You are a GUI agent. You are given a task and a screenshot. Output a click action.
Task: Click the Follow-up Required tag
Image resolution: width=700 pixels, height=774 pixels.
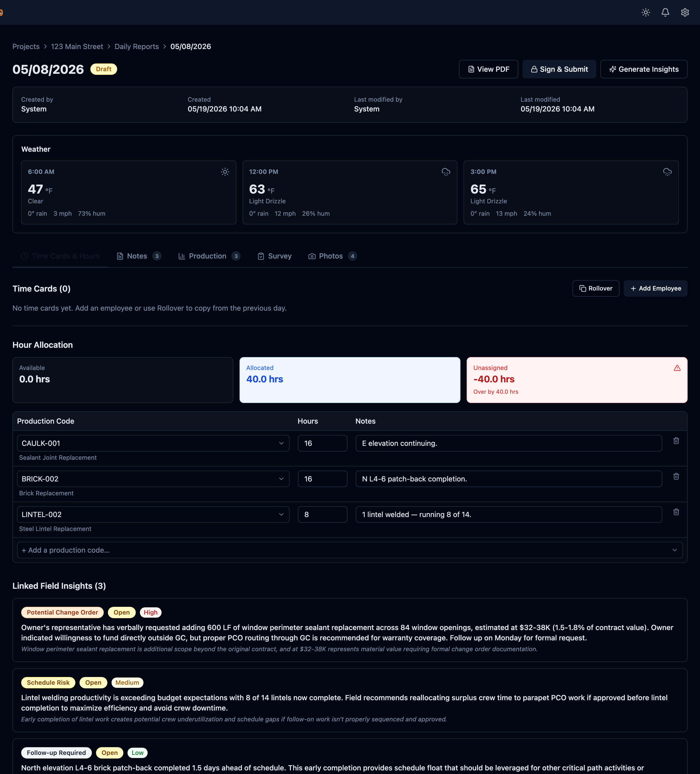[x=56, y=753]
